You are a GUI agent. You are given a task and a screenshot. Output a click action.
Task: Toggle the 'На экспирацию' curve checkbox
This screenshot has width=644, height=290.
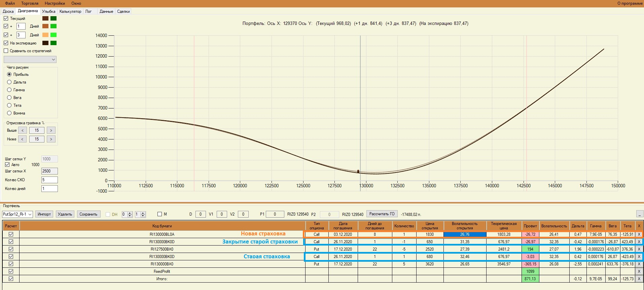(6, 43)
